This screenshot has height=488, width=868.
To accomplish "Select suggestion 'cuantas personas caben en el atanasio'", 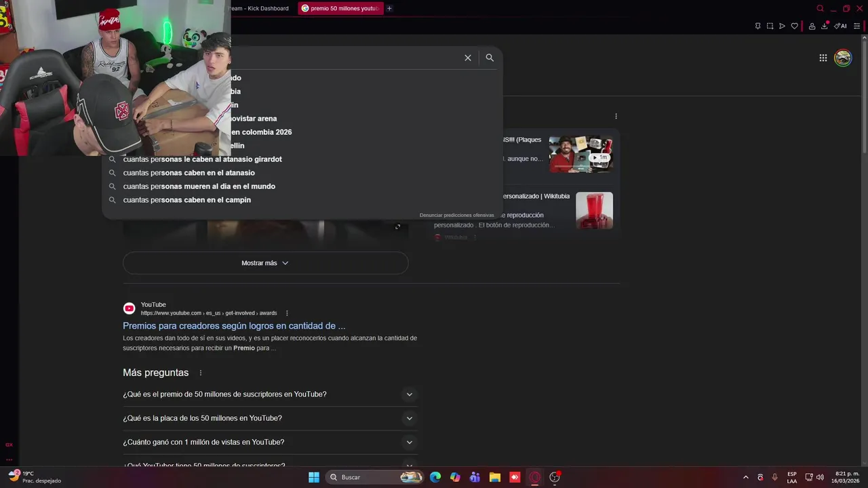I will 189,173.
